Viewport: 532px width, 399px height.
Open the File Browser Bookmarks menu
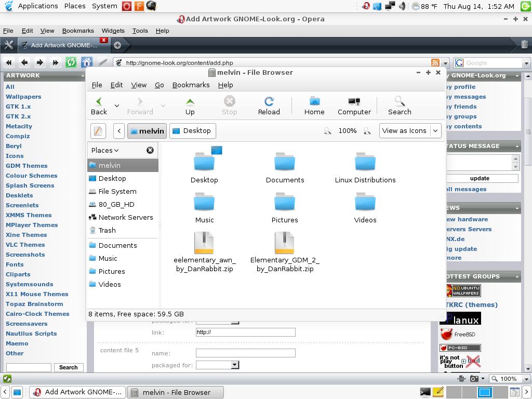191,85
